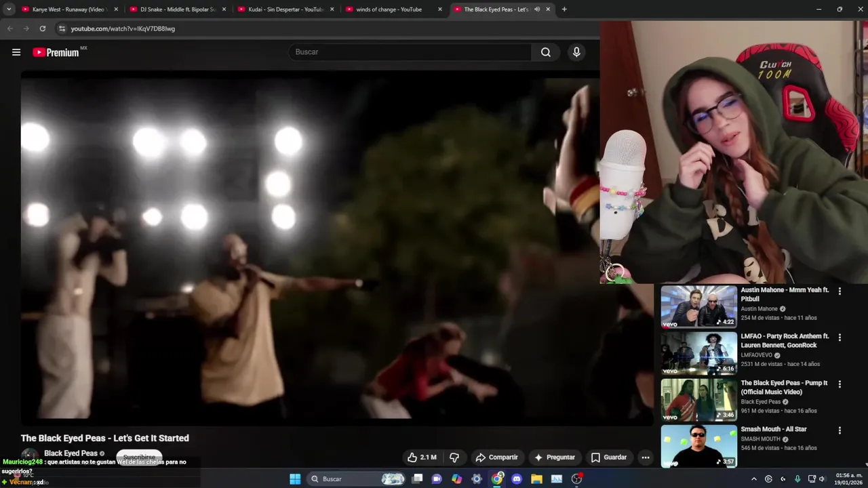Open OBS Studio from the taskbar
The image size is (868, 488).
(x=577, y=479)
